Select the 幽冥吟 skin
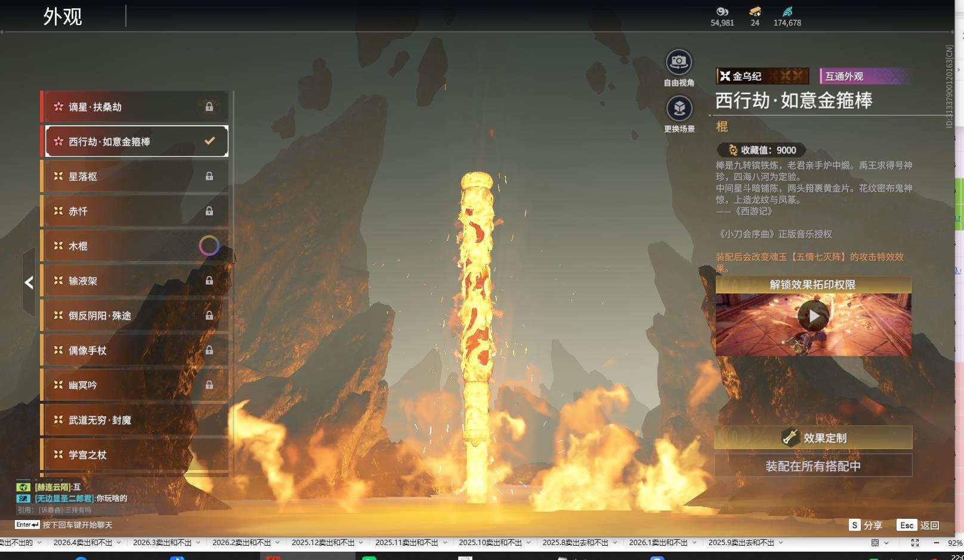Screen dimensions: 964x560 click(x=134, y=385)
